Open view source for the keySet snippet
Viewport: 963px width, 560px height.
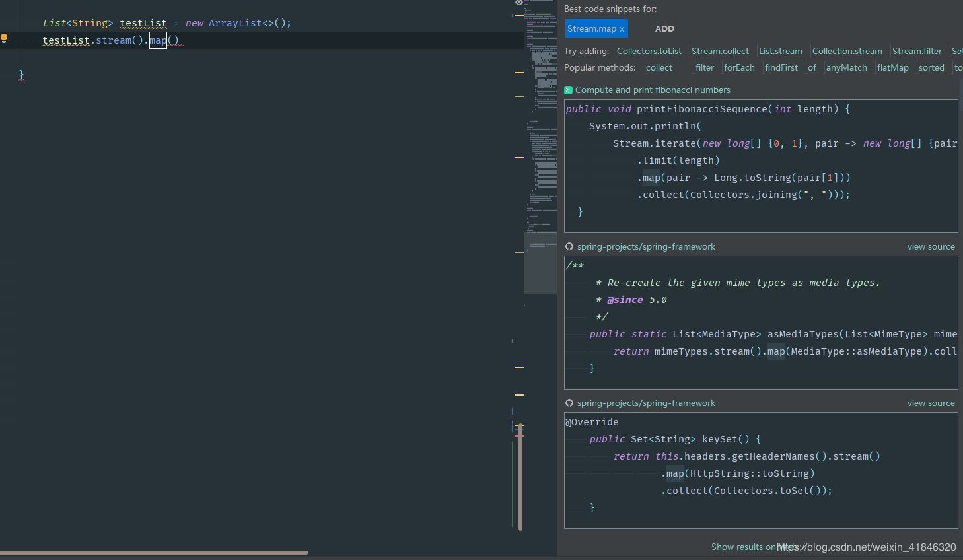coord(931,403)
